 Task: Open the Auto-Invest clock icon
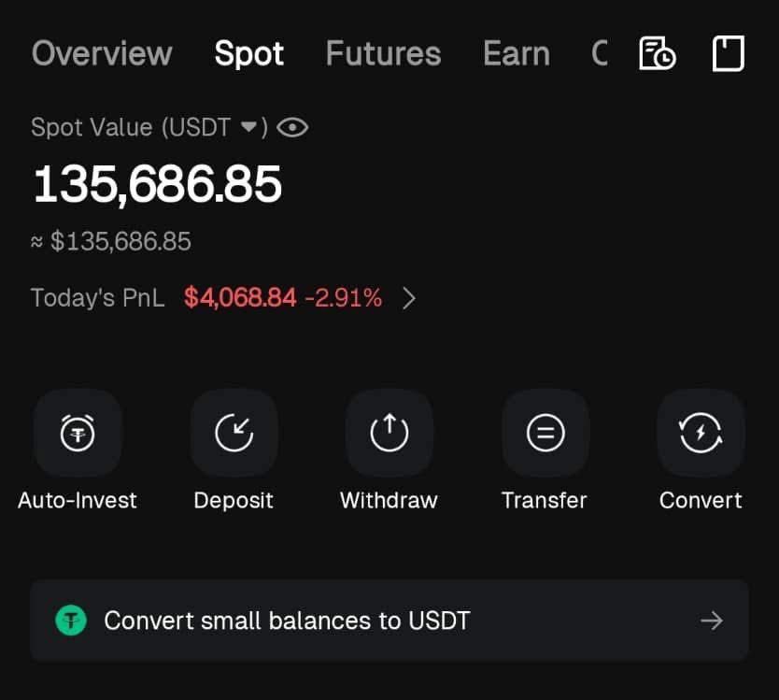(x=78, y=433)
